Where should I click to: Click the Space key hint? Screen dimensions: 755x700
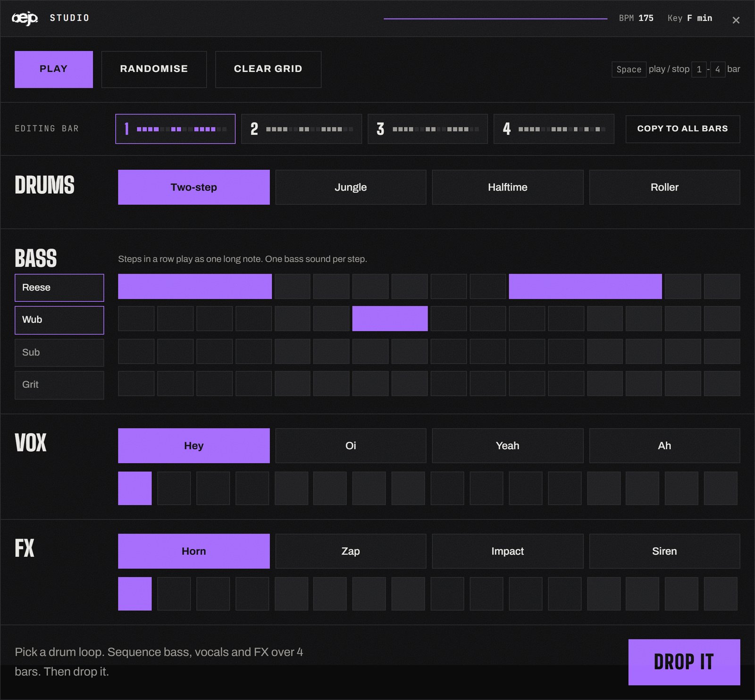click(629, 69)
